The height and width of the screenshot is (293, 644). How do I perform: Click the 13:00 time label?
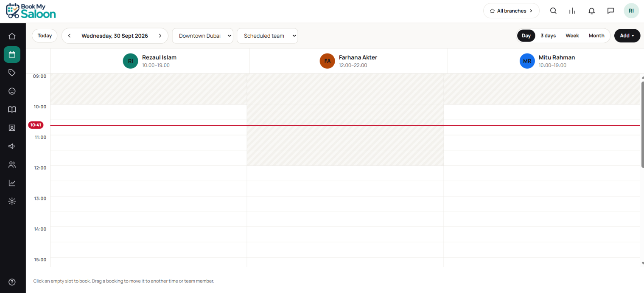40,198
